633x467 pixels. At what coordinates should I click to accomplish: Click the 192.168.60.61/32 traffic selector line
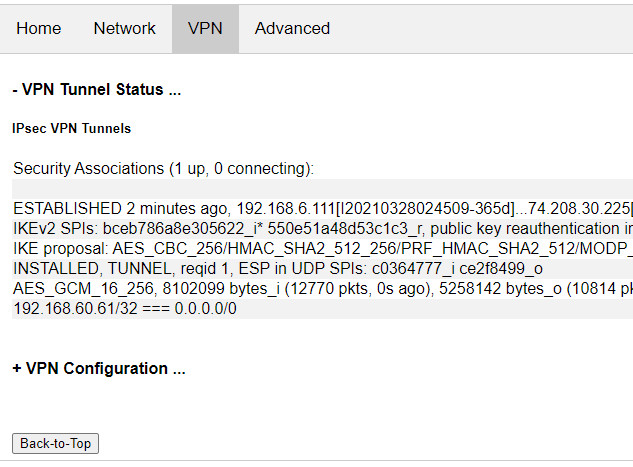point(127,309)
